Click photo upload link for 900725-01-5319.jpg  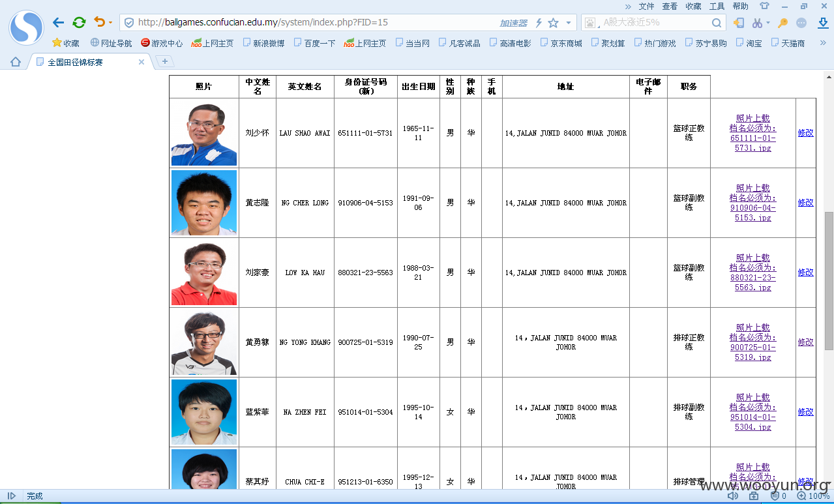click(753, 342)
